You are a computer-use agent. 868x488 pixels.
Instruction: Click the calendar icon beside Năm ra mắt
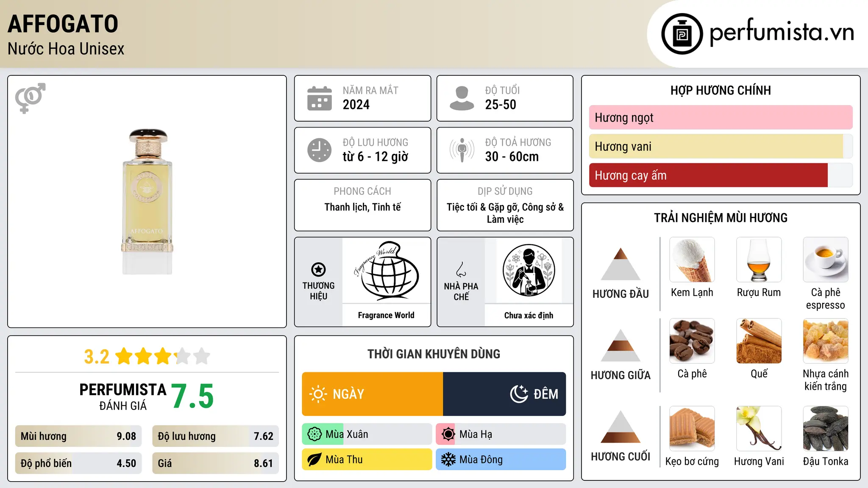point(320,98)
